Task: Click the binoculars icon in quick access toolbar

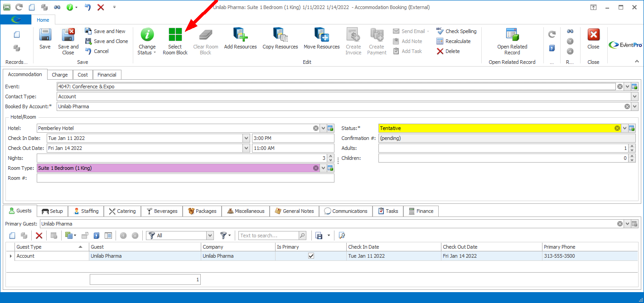Action: 57,7
